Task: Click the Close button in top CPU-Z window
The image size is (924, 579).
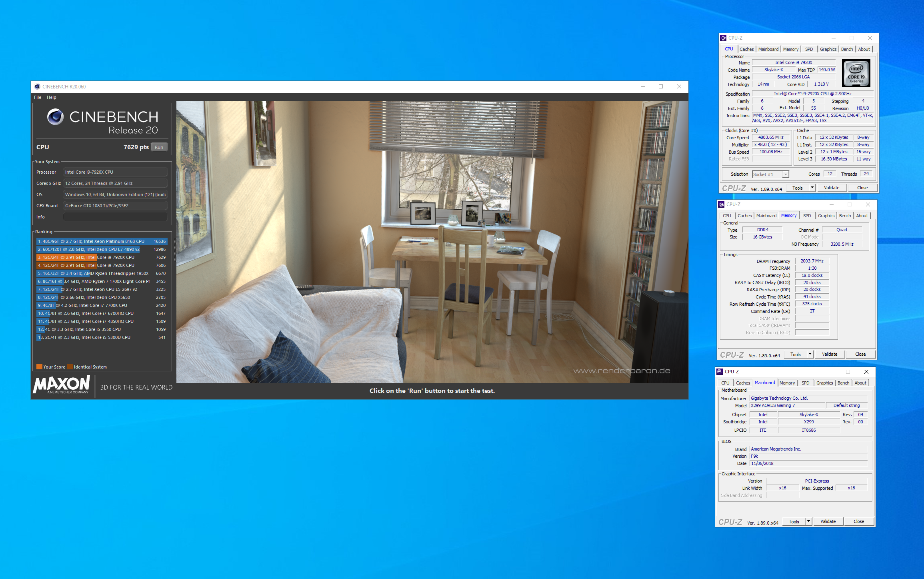Action: [862, 188]
